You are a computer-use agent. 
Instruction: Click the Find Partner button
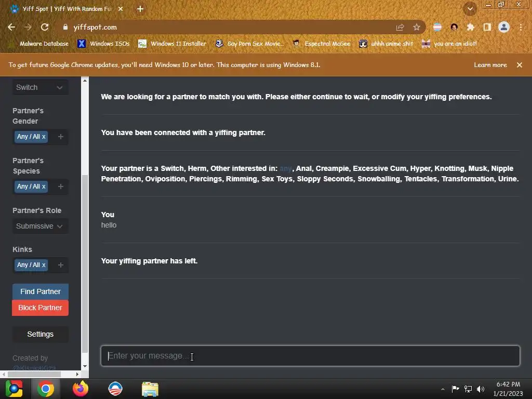pyautogui.click(x=41, y=291)
